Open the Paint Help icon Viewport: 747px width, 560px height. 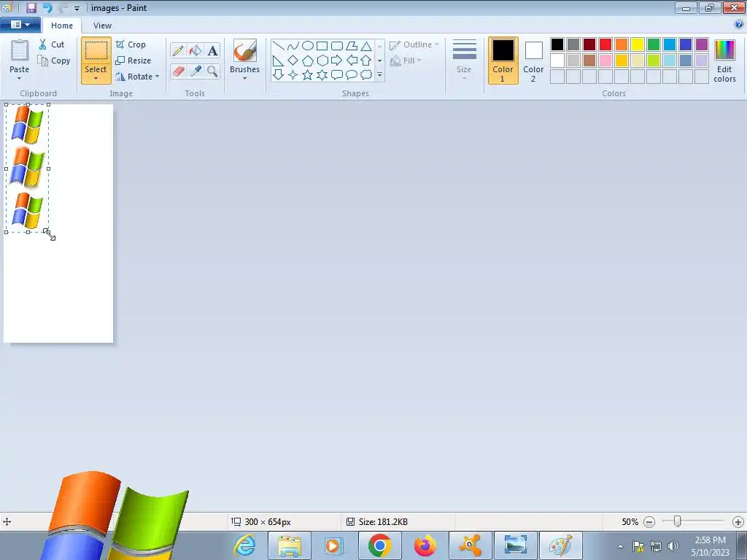[x=739, y=25]
